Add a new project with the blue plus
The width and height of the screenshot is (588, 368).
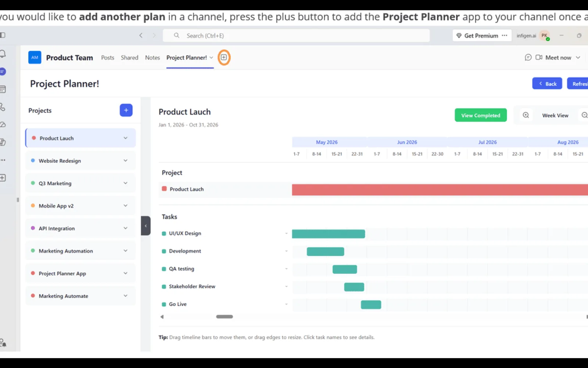pyautogui.click(x=126, y=110)
